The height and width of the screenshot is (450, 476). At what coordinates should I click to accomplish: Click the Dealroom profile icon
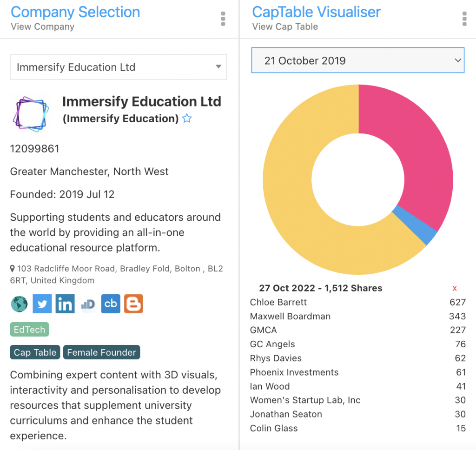88,304
